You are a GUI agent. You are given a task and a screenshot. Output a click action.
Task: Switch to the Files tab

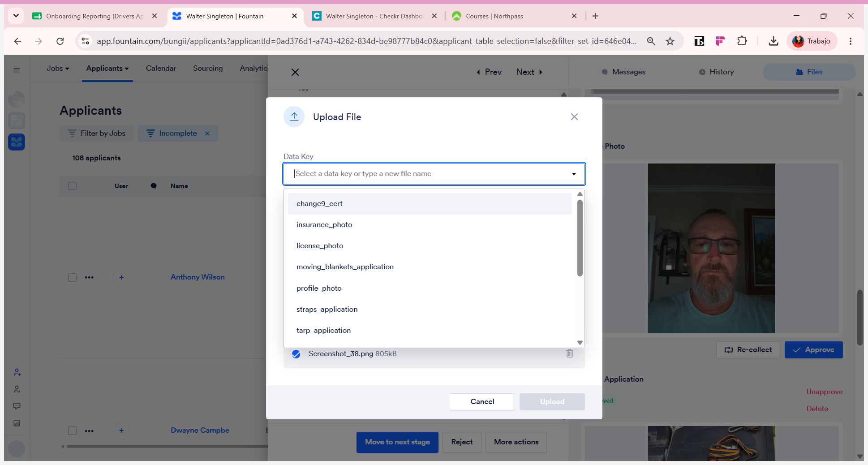pos(809,72)
